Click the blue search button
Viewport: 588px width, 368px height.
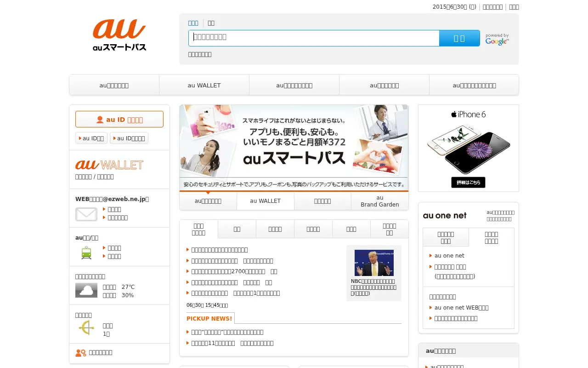pyautogui.click(x=459, y=38)
